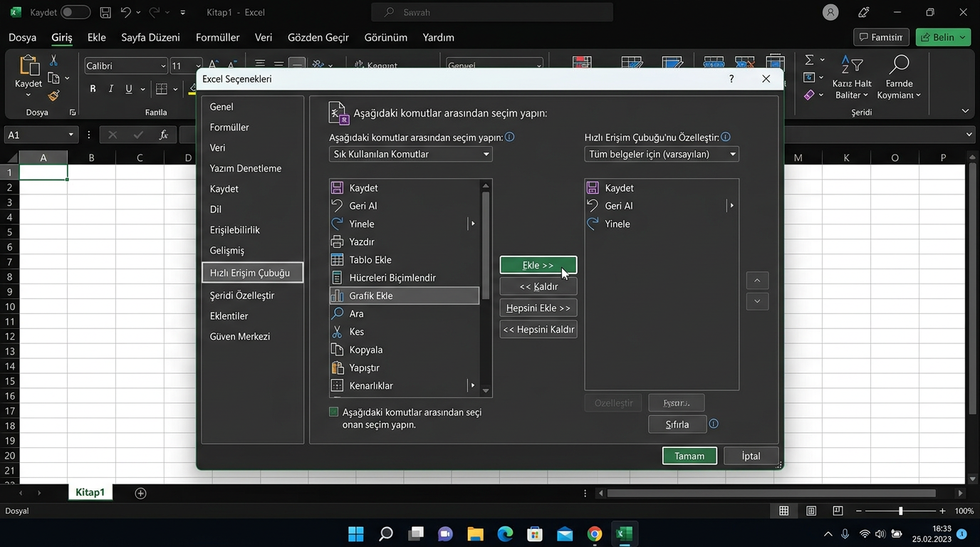Click the Italic formatting icon
Screen dimensions: 980x547
(x=110, y=89)
